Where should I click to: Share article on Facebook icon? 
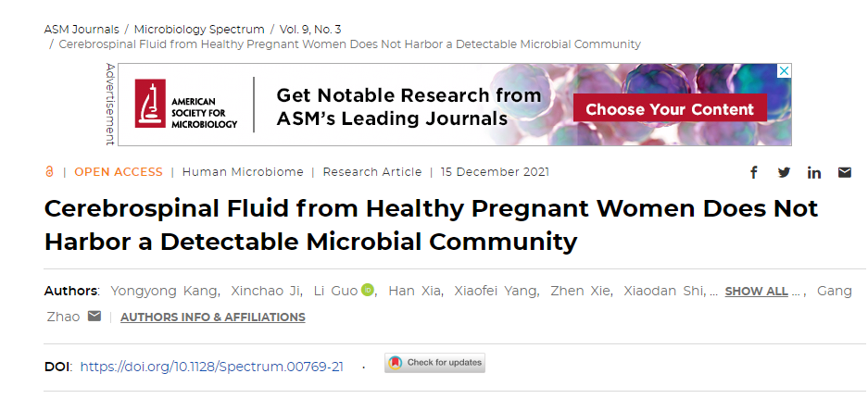click(x=753, y=172)
